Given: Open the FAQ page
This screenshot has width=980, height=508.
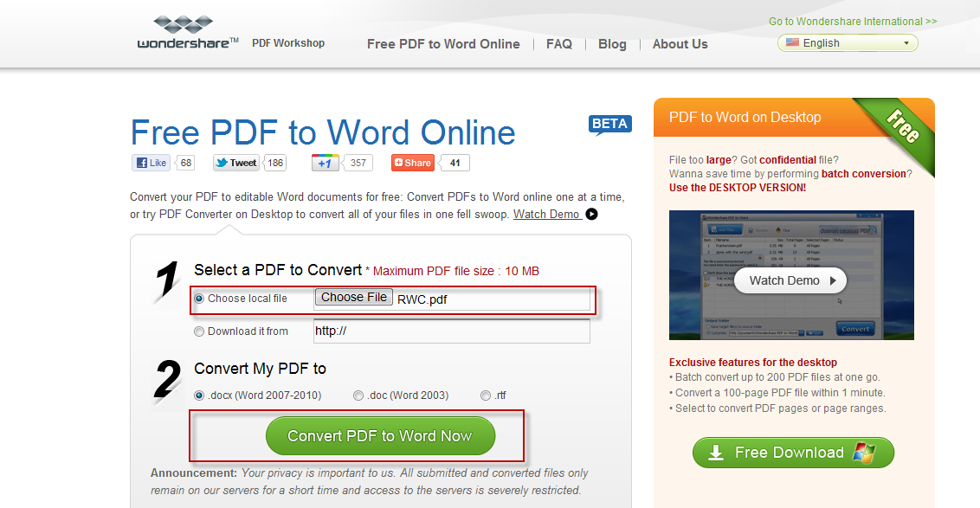Looking at the screenshot, I should [x=558, y=44].
